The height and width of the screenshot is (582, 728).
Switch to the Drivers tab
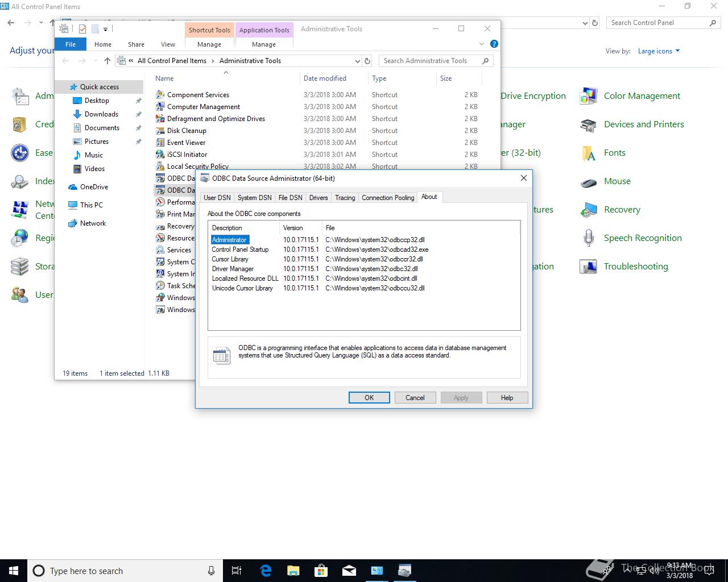318,198
